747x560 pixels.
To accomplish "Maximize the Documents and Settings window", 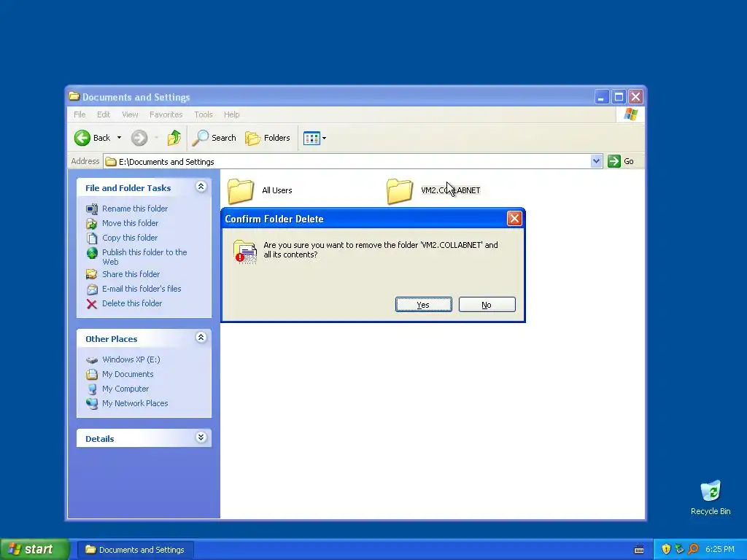I will [x=619, y=97].
